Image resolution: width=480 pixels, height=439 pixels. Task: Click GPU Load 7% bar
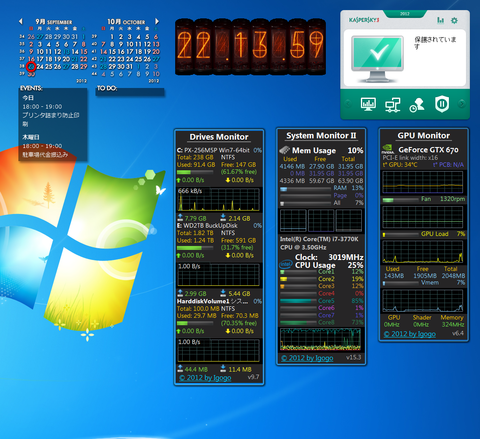pos(400,235)
